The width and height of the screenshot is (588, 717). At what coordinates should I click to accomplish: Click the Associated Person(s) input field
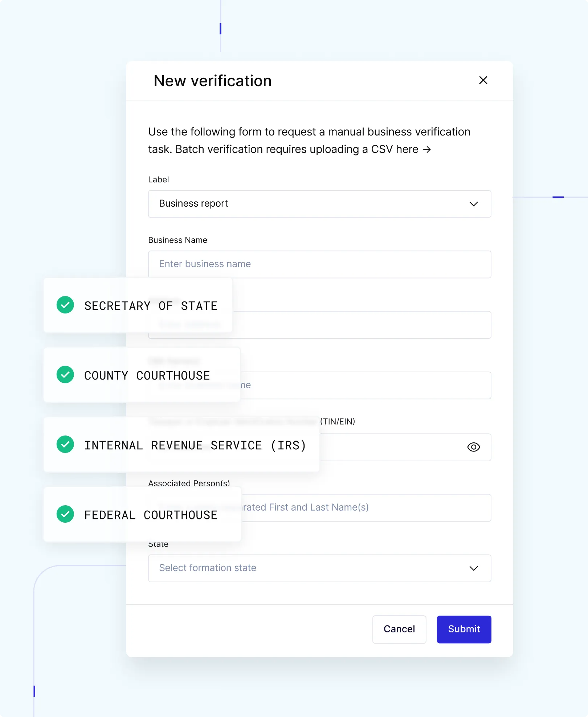coord(363,507)
